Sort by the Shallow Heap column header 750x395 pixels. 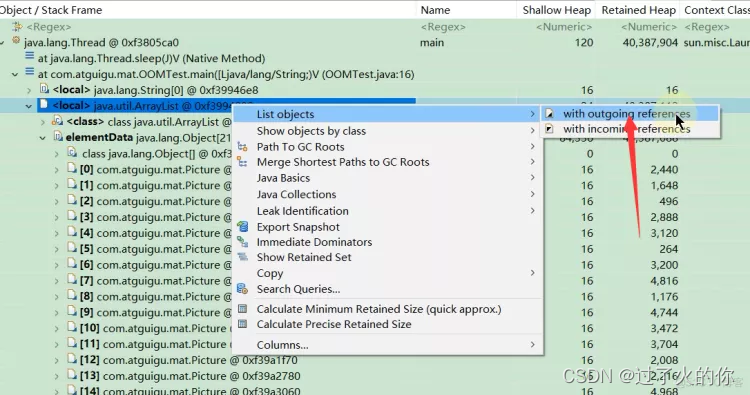tap(556, 10)
